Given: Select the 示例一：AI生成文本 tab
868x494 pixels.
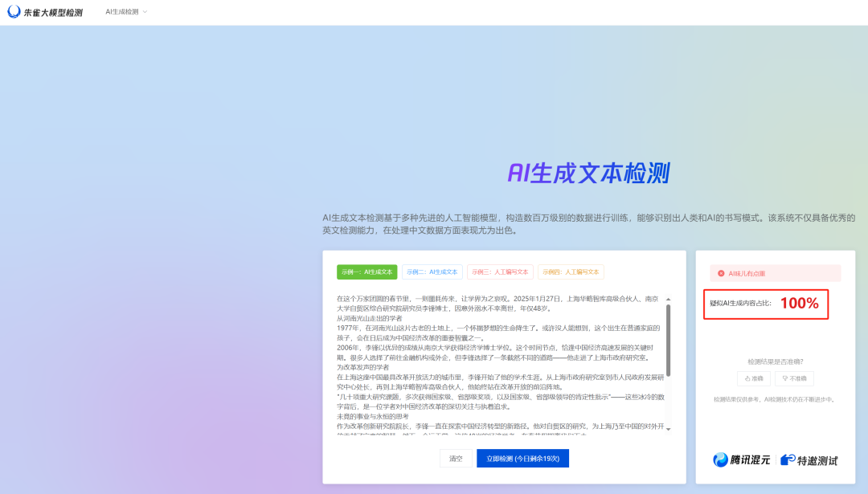Looking at the screenshot, I should click(366, 272).
